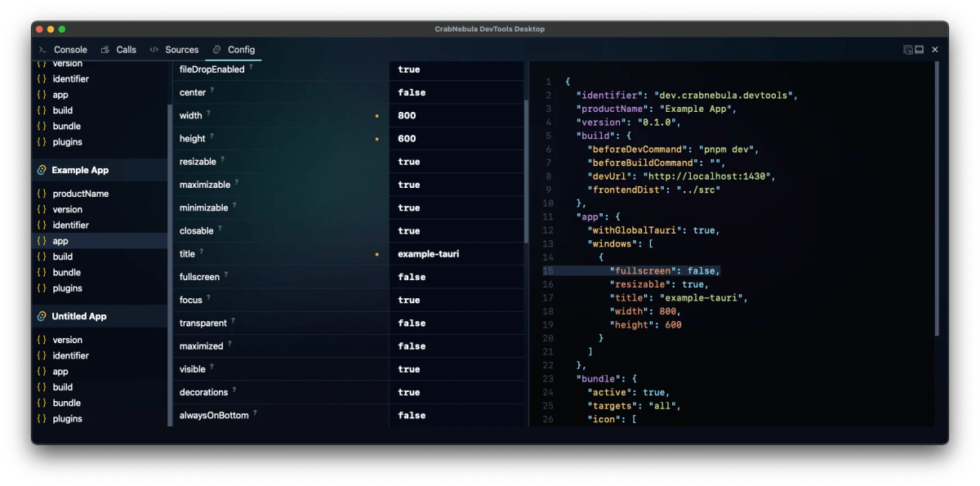
Task: Click the true value for fileDropEnabled
Action: click(409, 69)
